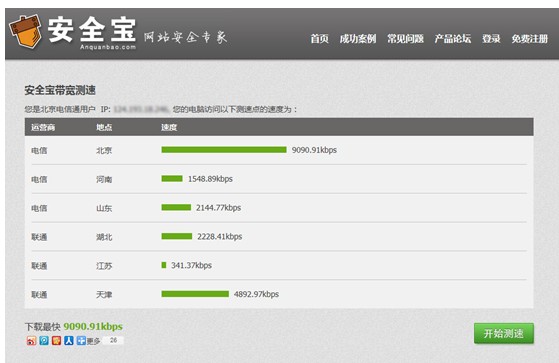Select the 天津 location cell
The height and width of the screenshot is (363, 559).
(x=104, y=295)
